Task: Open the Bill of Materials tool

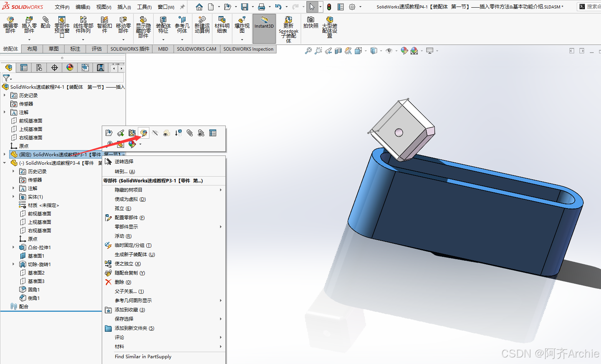Action: coord(222,25)
